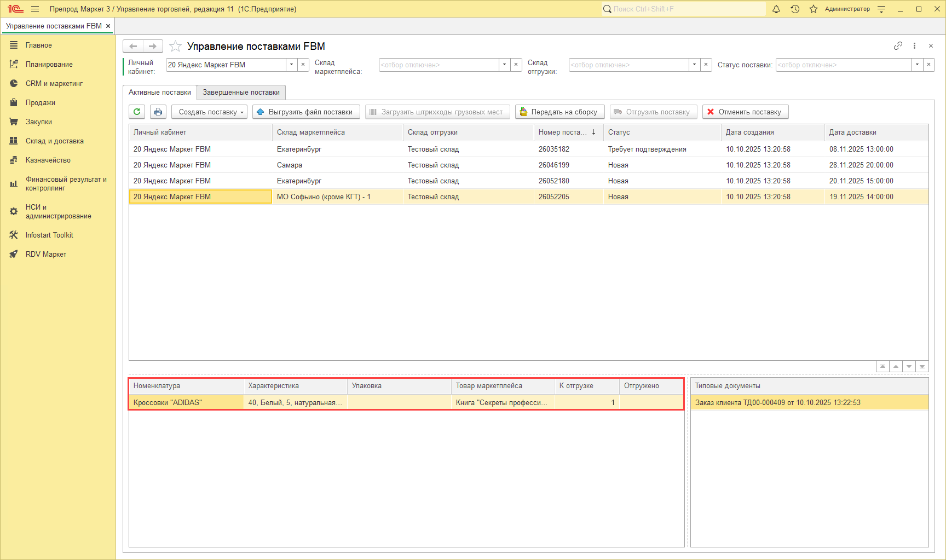Screen dimensions: 946x560
Task: Open the main hamburger menu icon
Action: 35,9
